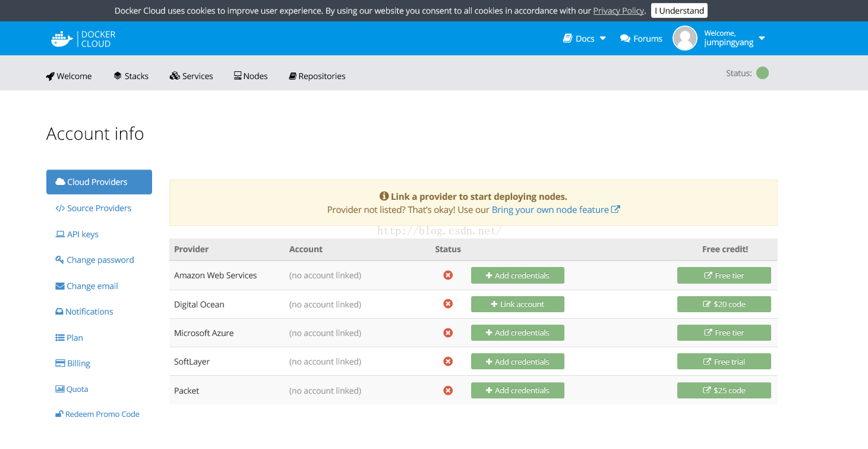This screenshot has width=868, height=449.
Task: Add credentials for Packet
Action: point(517,390)
